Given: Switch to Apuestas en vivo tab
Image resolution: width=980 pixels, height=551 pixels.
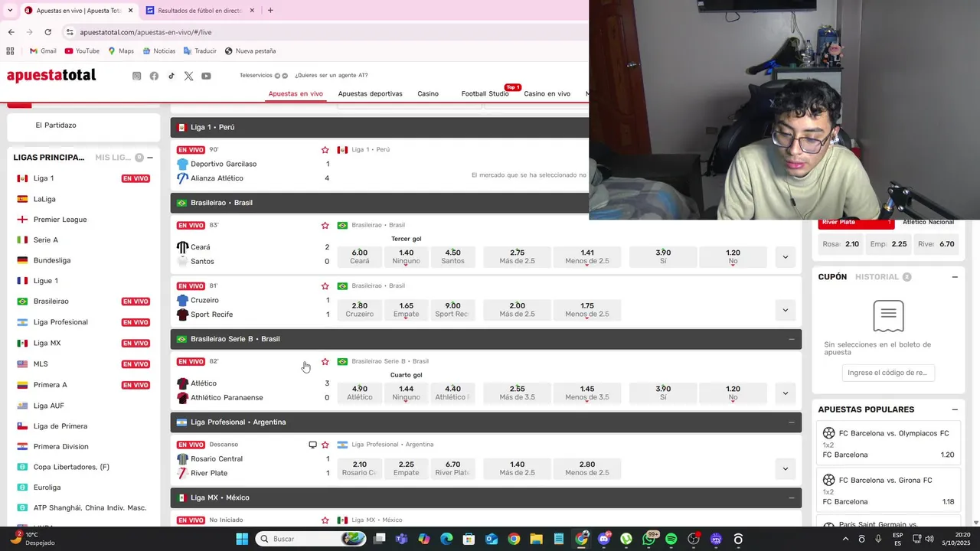Looking at the screenshot, I should [296, 93].
